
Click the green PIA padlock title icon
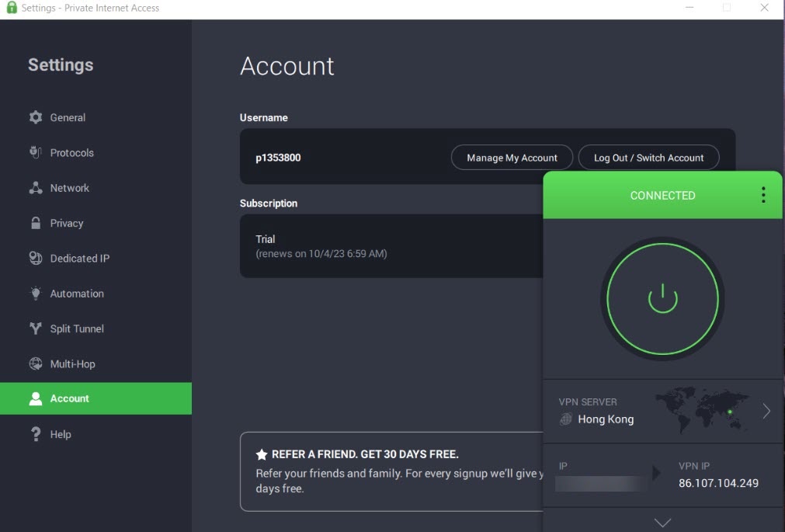pos(12,8)
